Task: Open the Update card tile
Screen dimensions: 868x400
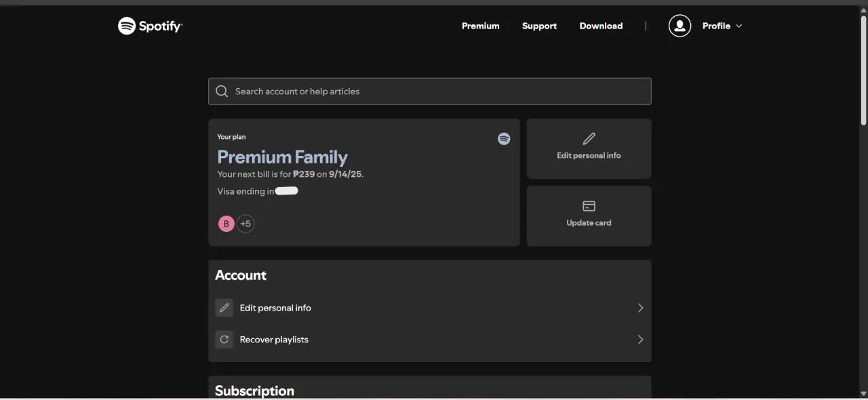Action: coord(589,216)
